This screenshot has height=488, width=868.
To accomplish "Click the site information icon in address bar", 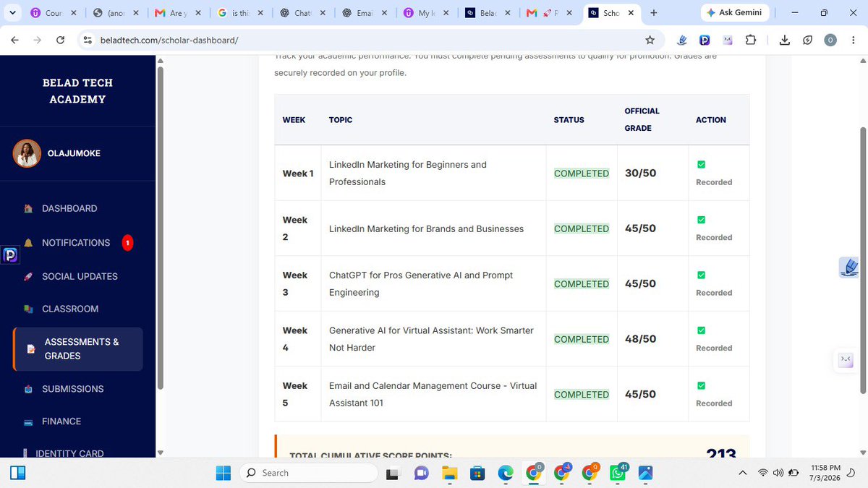I will point(88,40).
